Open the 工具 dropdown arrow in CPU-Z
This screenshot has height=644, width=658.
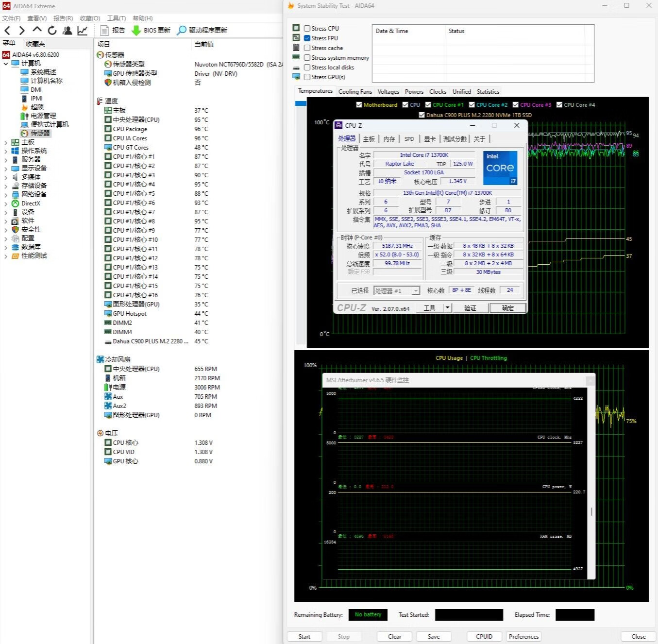pos(447,308)
